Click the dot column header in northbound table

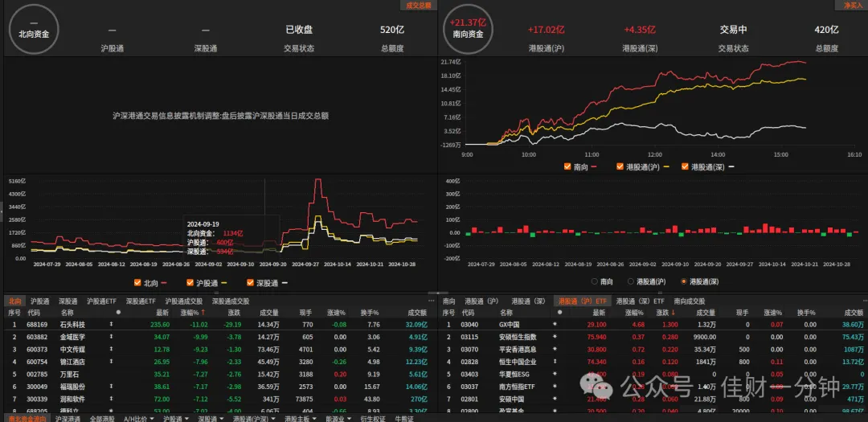[118, 313]
